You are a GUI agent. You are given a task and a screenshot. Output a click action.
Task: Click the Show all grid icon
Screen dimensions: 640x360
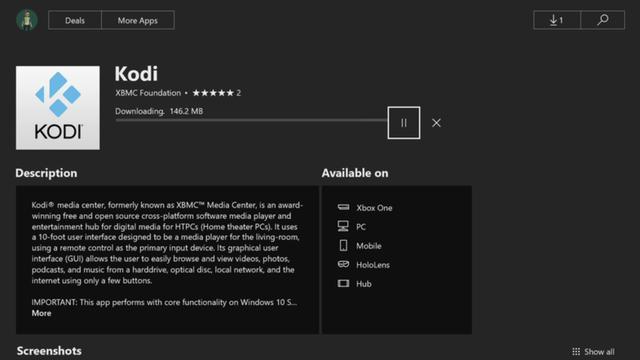click(576, 351)
